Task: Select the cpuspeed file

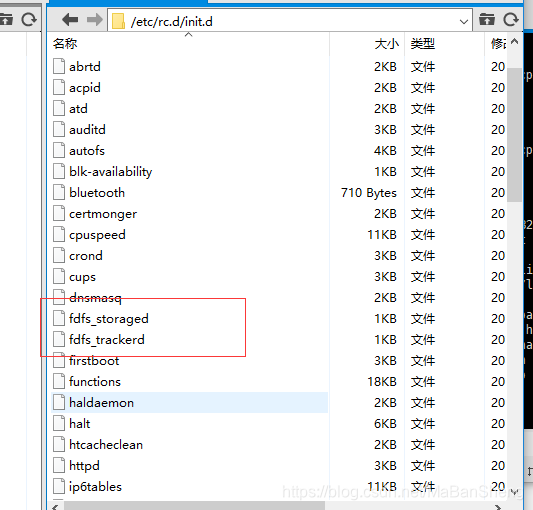Action: 97,235
